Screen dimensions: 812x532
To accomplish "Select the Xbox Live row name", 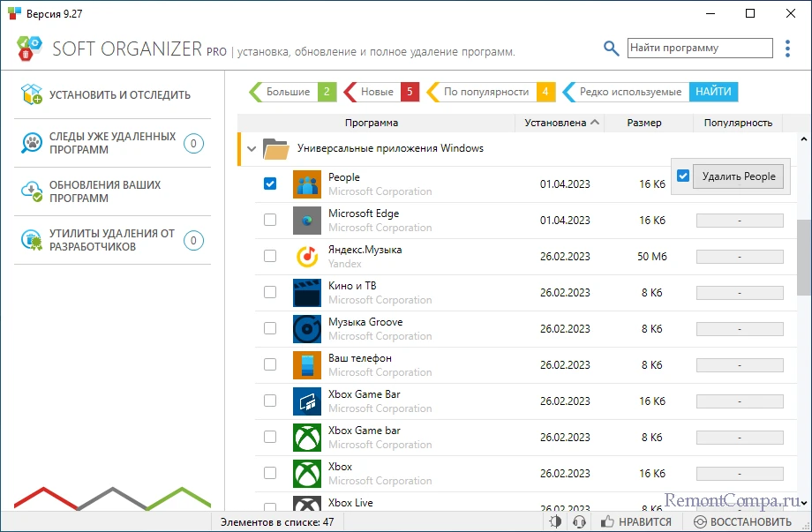I will 350,503.
